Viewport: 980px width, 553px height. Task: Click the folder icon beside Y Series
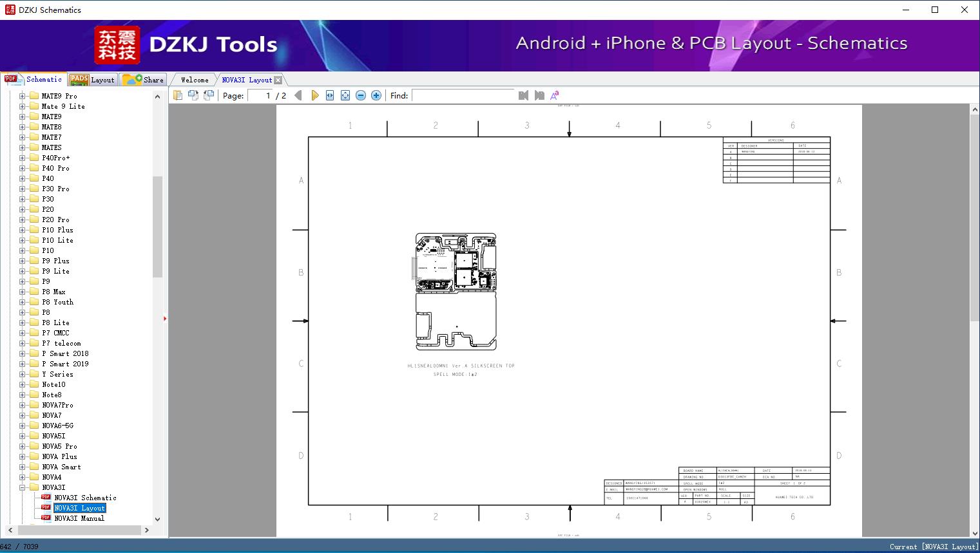click(x=34, y=374)
